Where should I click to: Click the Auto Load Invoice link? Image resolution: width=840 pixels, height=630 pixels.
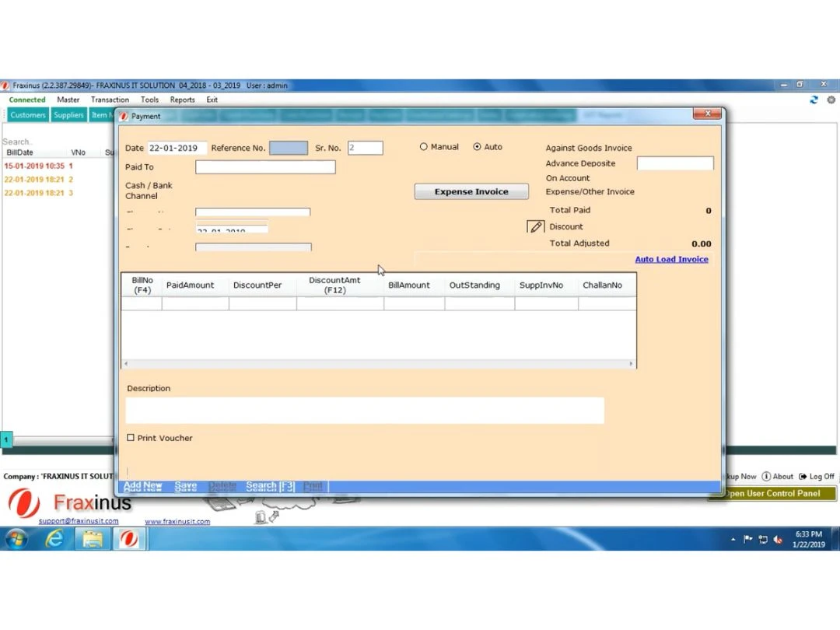point(671,259)
